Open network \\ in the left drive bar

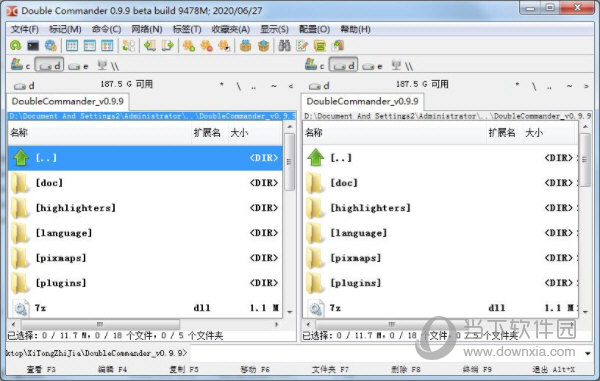[108, 65]
